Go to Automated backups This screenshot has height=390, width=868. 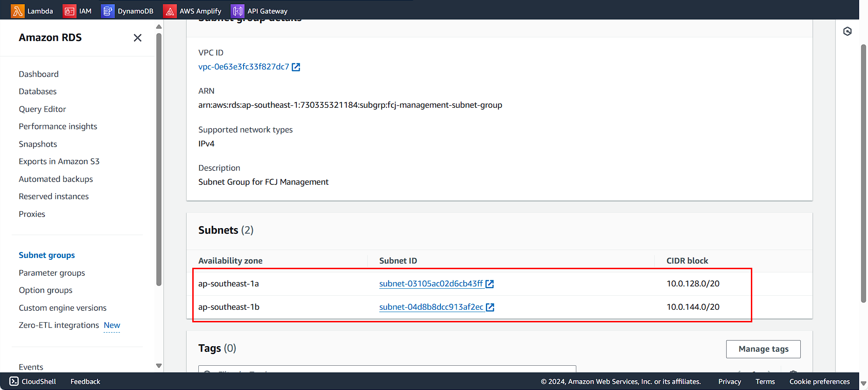click(x=56, y=179)
